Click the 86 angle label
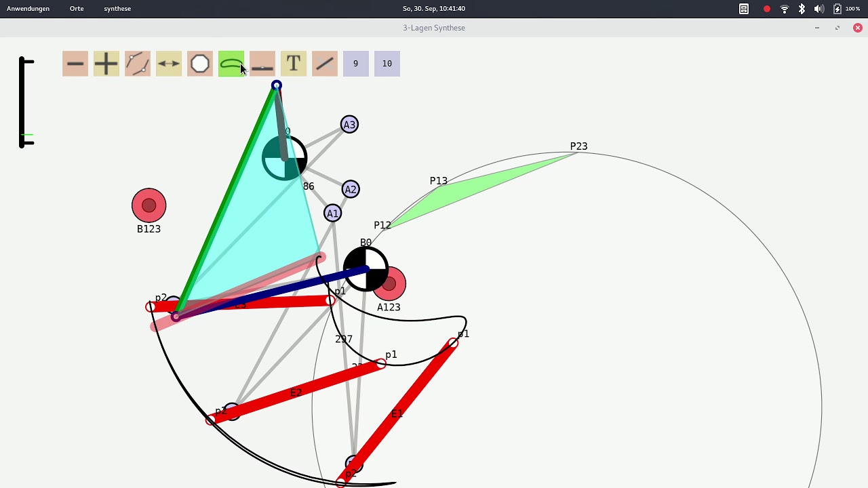The width and height of the screenshot is (868, 488). click(309, 186)
